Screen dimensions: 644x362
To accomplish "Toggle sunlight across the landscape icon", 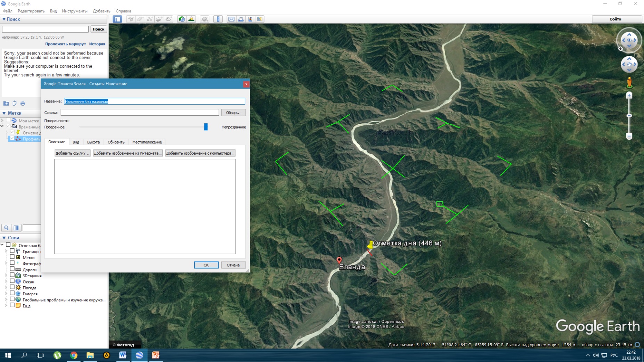I will tap(191, 19).
